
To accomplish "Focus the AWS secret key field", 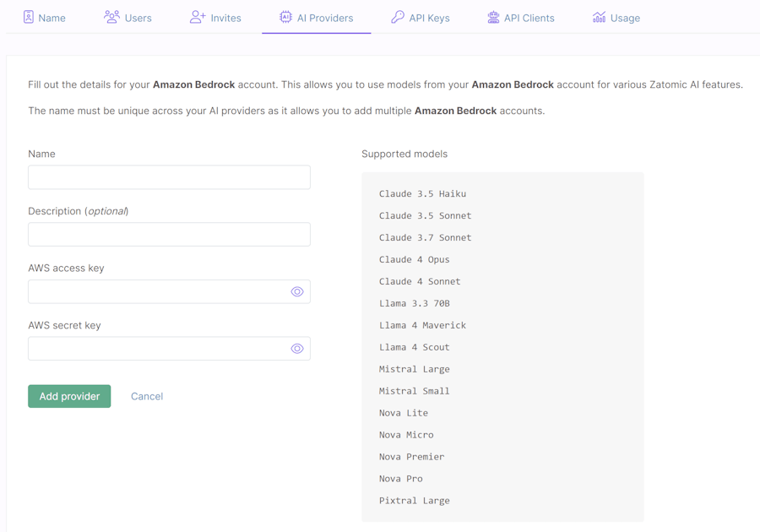I will (169, 349).
